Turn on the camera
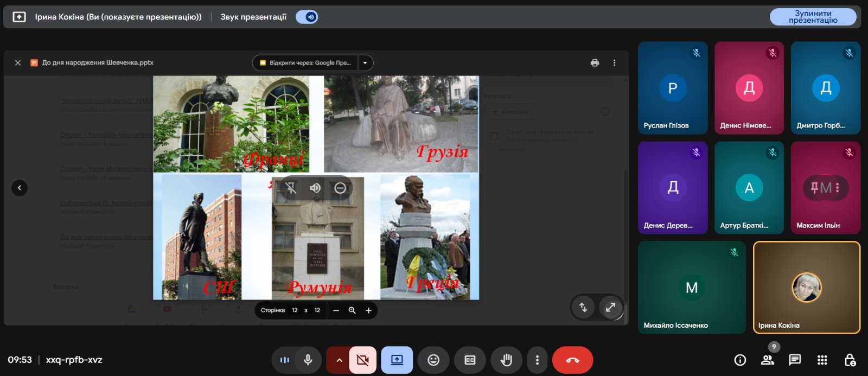 pos(362,360)
